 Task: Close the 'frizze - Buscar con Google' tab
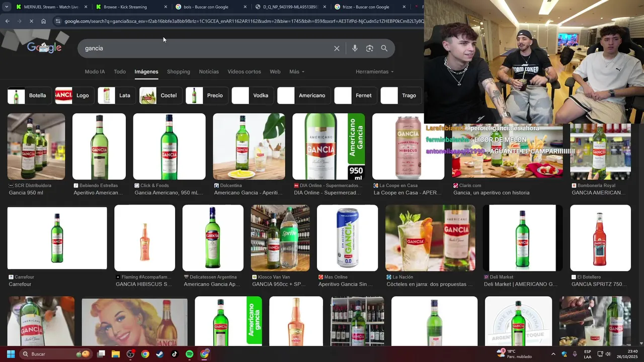404,7
